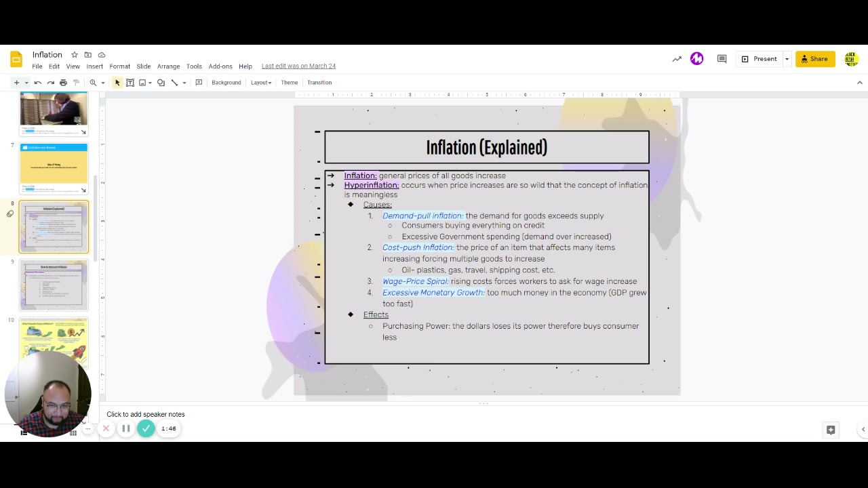The height and width of the screenshot is (488, 868).
Task: Open the Tools menu
Action: click(x=194, y=66)
